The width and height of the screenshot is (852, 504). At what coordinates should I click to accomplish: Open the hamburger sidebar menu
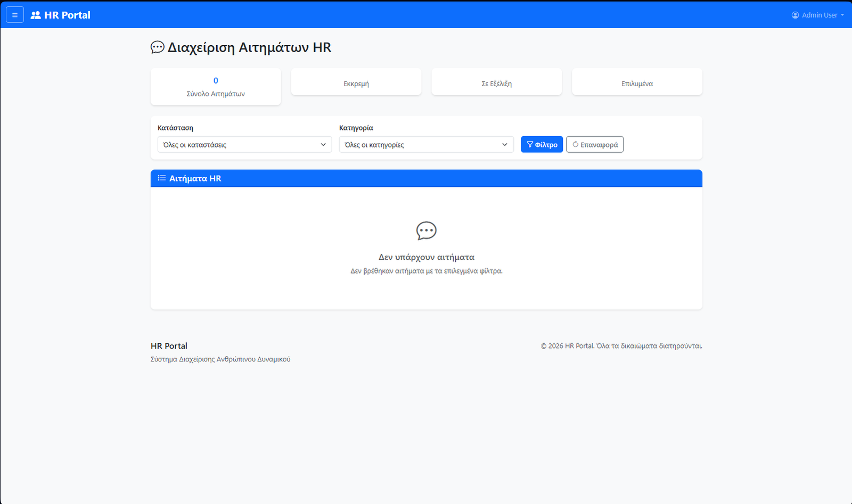(14, 15)
